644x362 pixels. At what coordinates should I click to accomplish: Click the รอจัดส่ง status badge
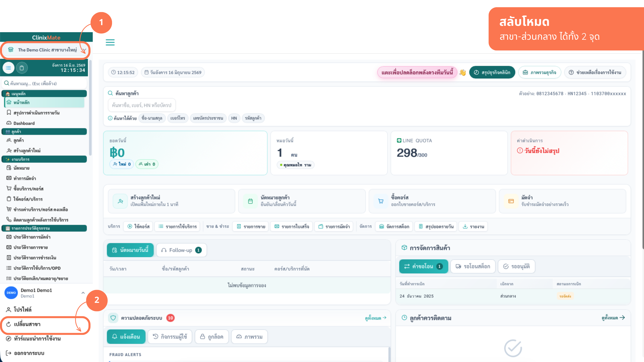coord(565,296)
